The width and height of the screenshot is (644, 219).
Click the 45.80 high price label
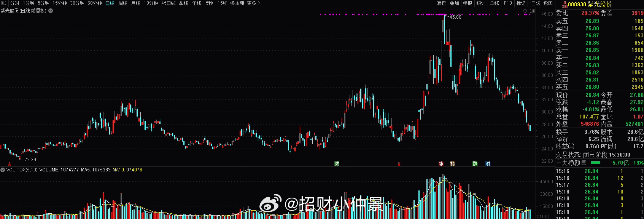point(455,17)
